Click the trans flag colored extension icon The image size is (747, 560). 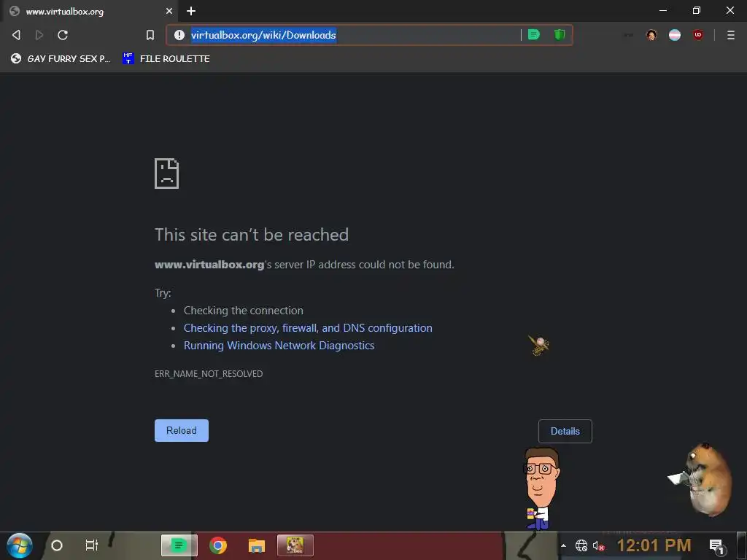(675, 35)
